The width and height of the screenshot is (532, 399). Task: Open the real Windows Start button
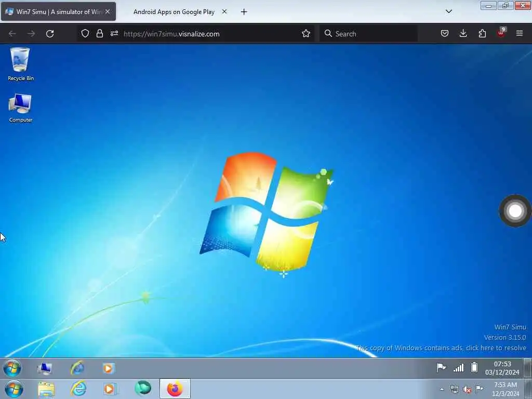pyautogui.click(x=14, y=389)
